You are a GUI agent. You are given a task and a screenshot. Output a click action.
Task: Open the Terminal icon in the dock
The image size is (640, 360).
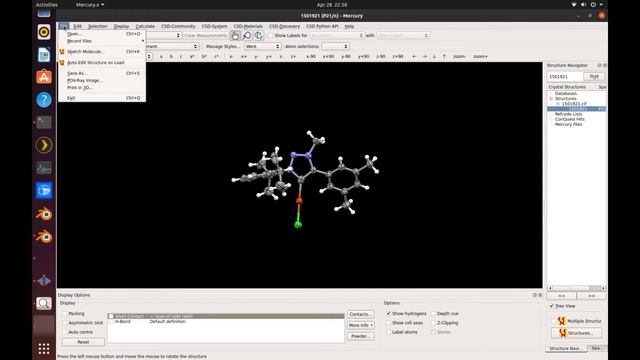click(x=44, y=122)
